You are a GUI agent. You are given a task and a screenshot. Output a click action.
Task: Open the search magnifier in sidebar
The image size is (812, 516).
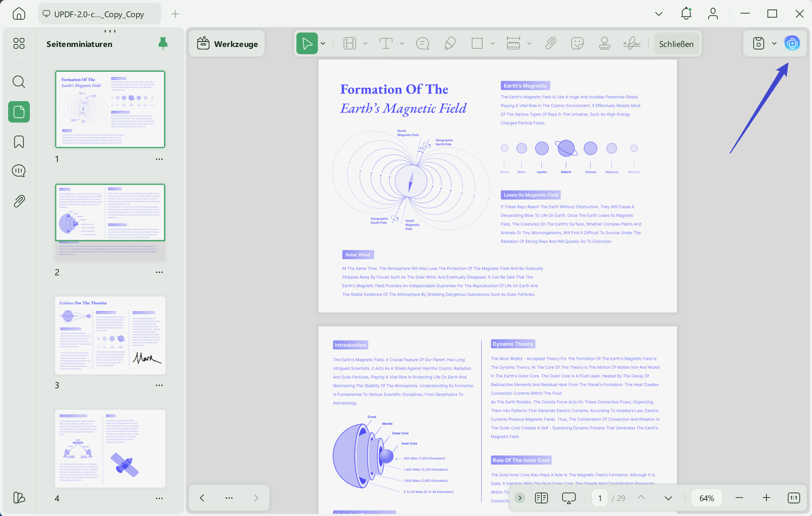pyautogui.click(x=19, y=82)
